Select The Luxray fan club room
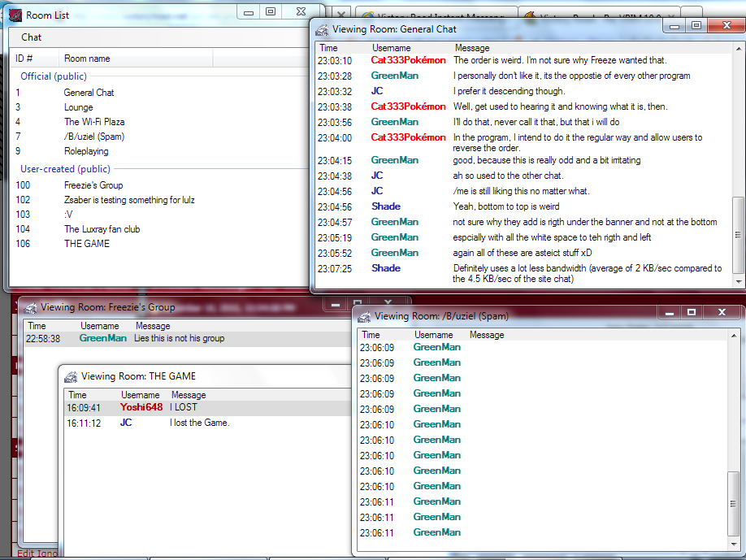 click(x=102, y=229)
